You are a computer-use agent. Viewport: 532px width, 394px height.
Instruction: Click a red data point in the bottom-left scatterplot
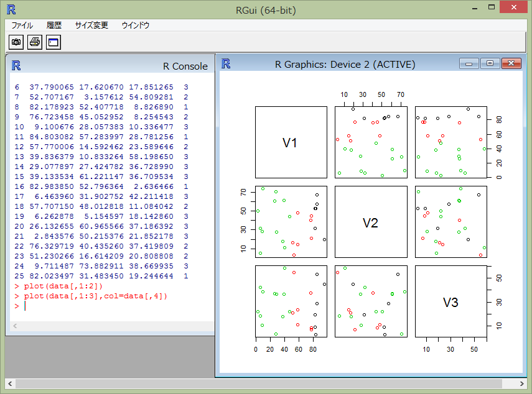pos(311,293)
